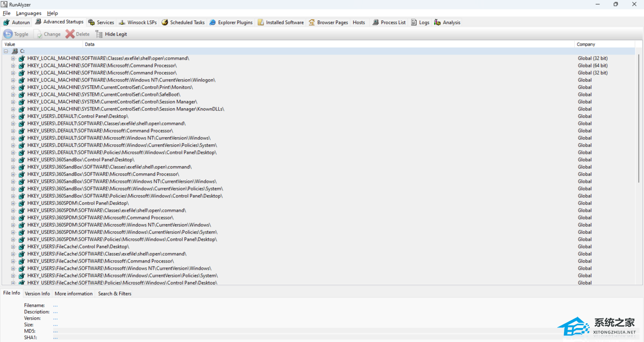
Task: Click the Hide Legit button
Action: (x=111, y=34)
